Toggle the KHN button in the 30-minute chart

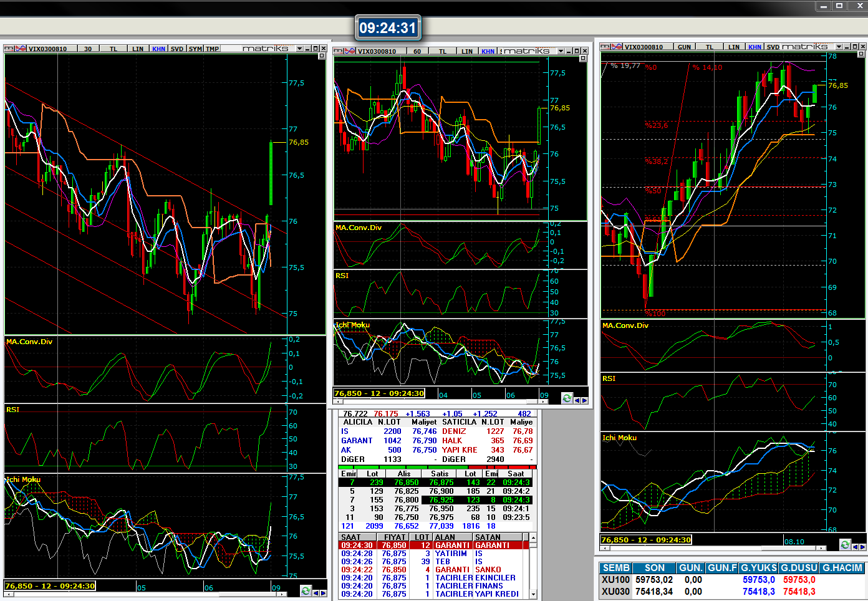tap(158, 49)
